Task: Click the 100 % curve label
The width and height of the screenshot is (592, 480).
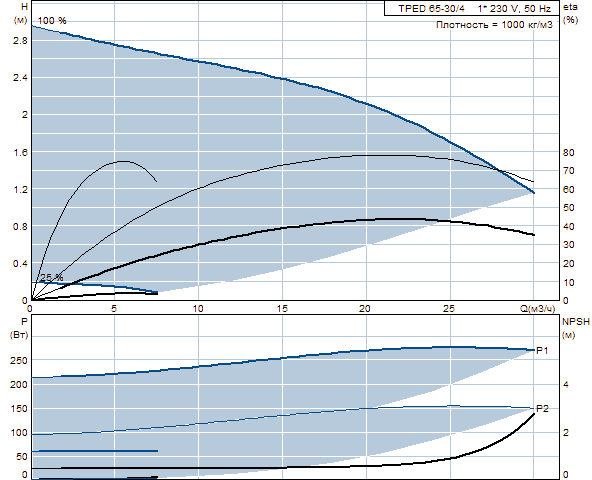Action: coord(52,21)
